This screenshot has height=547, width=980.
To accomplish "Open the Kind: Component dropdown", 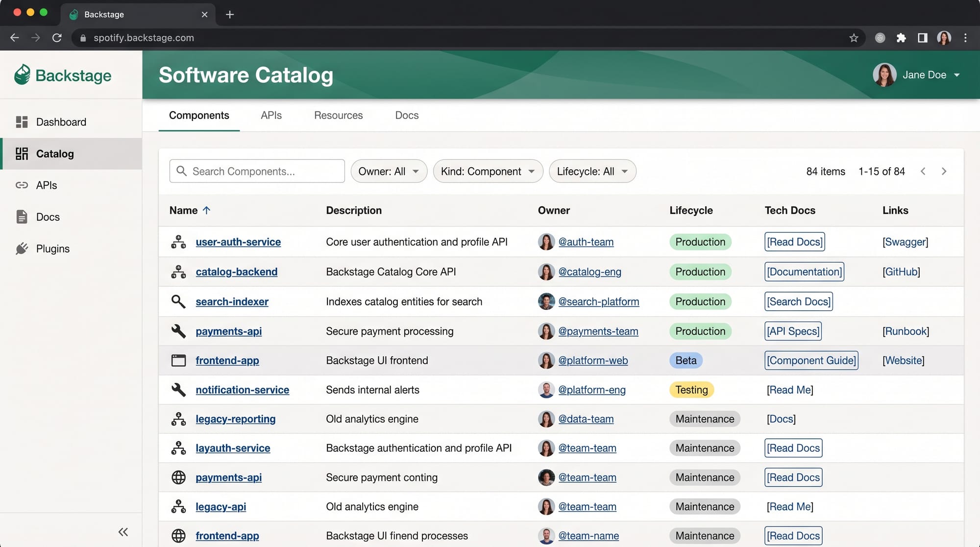I will [x=488, y=171].
